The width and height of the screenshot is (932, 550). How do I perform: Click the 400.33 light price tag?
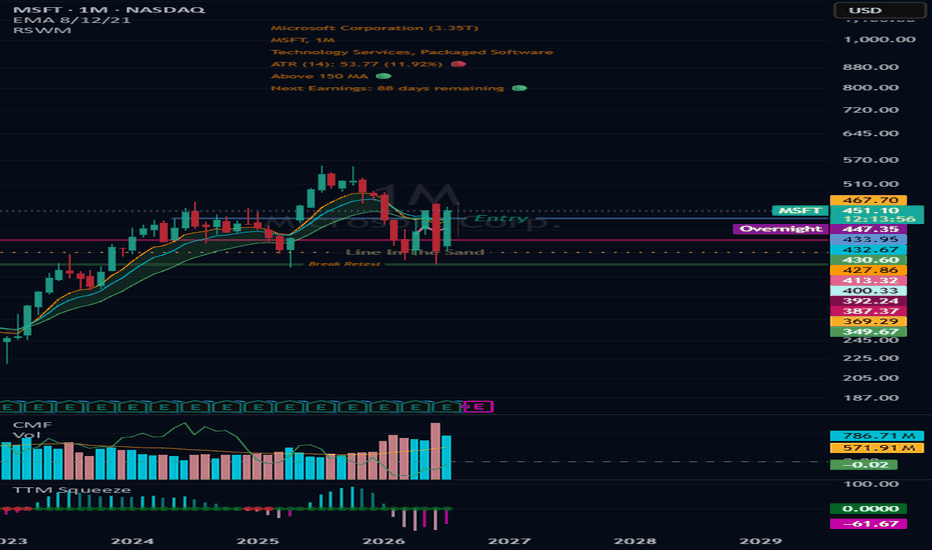coord(868,291)
